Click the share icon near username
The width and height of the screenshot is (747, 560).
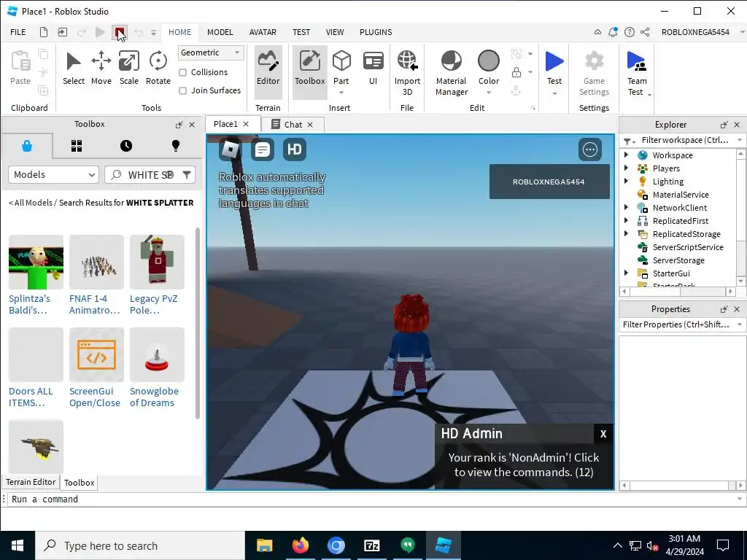point(645,32)
